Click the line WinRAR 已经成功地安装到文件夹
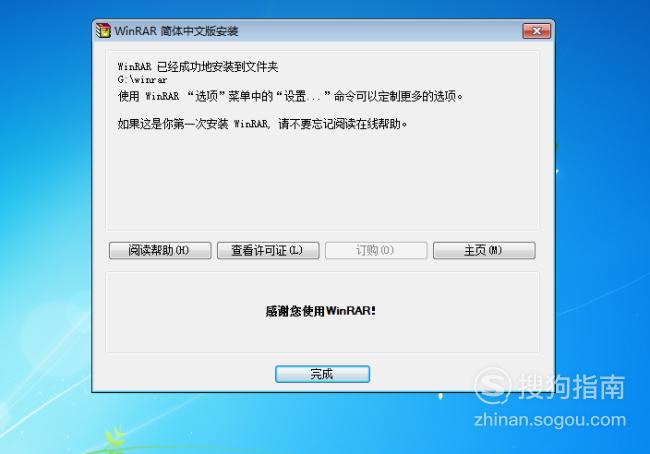650x454 pixels. (x=198, y=66)
